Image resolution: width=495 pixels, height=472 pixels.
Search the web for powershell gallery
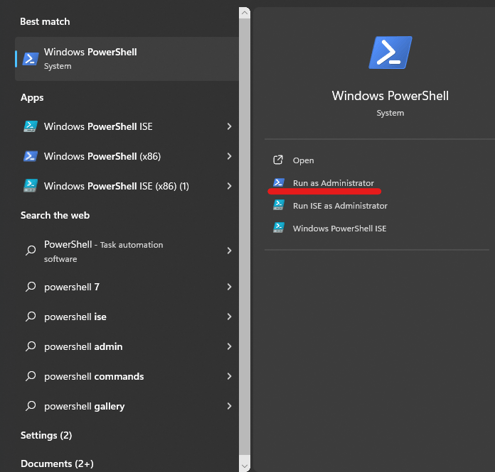tap(127, 406)
